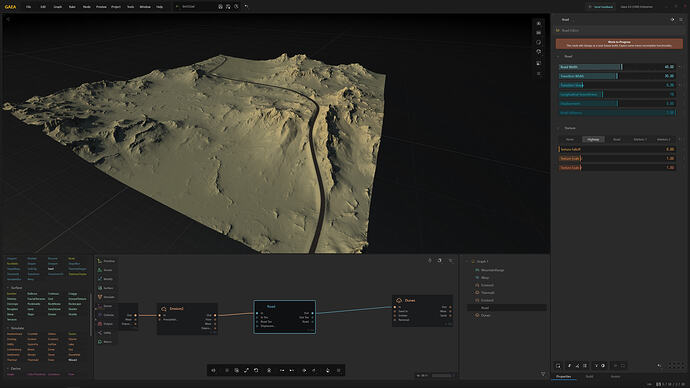Choose the None texture option
Screen dimensions: 690x388
point(570,139)
